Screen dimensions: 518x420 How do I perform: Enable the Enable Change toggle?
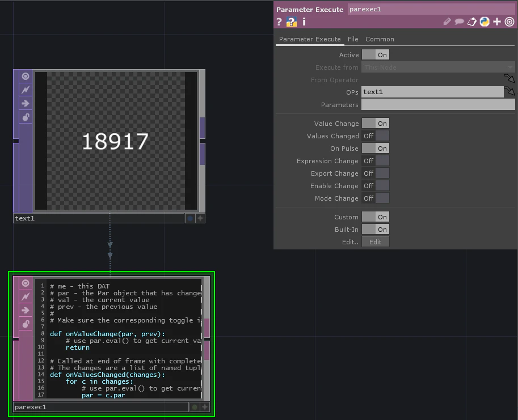point(375,186)
